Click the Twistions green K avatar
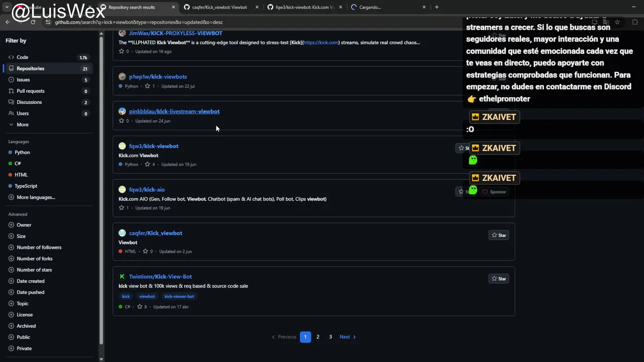Screen dimensions: 644x362 tap(122, 277)
